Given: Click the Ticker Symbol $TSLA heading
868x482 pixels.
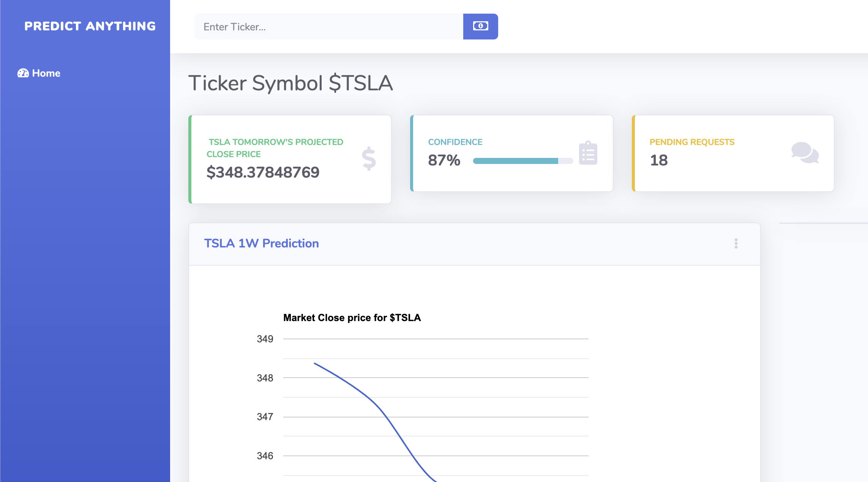Looking at the screenshot, I should point(290,83).
